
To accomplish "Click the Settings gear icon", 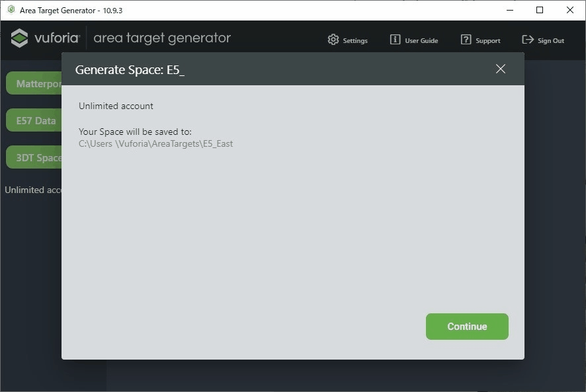I will pyautogui.click(x=333, y=40).
